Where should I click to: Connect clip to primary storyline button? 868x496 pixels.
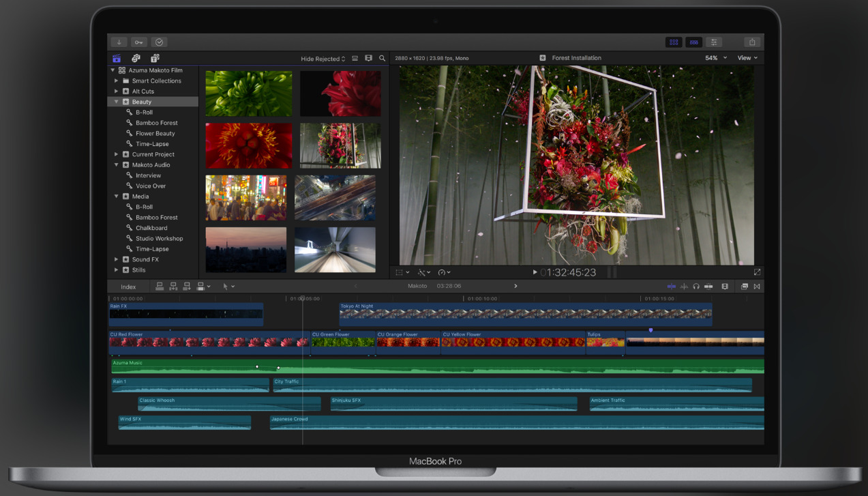click(x=160, y=287)
